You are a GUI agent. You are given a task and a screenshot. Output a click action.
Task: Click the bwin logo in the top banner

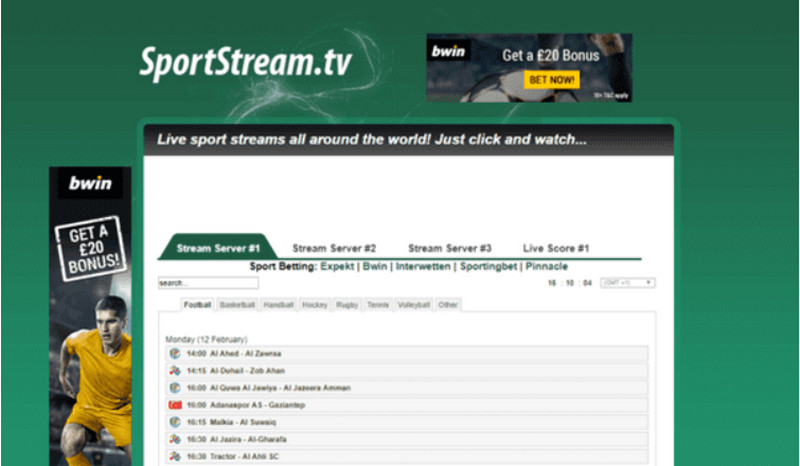click(448, 51)
